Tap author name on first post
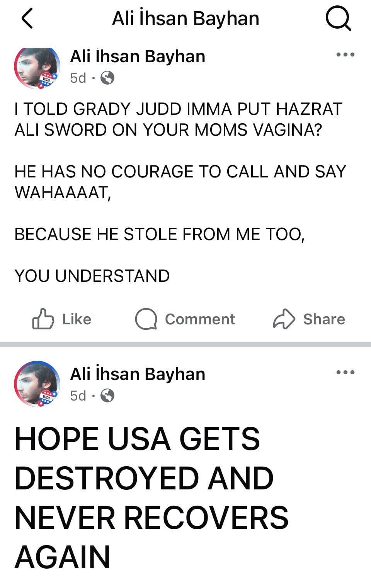Screen dimensions: 371x588 pyautogui.click(x=138, y=56)
